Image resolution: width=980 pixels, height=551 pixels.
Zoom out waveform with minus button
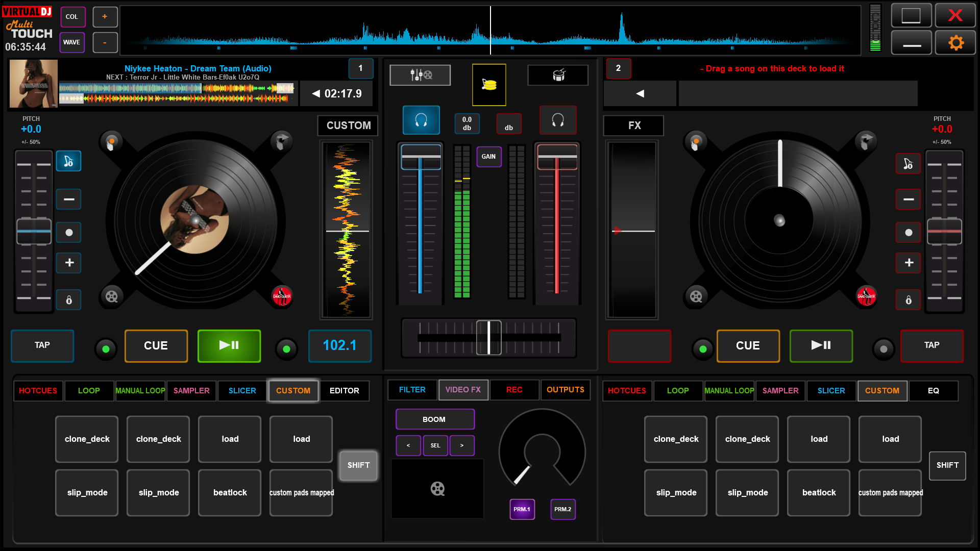tap(105, 42)
